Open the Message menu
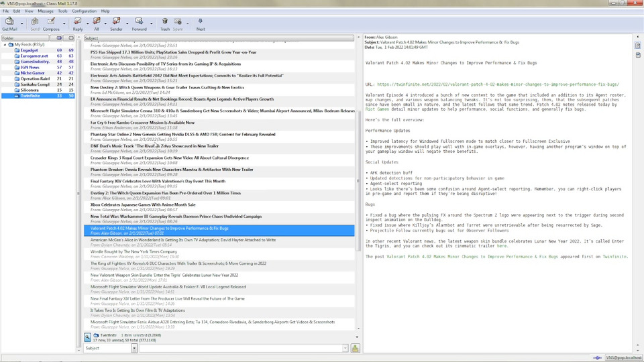644x362 pixels. coord(46,11)
